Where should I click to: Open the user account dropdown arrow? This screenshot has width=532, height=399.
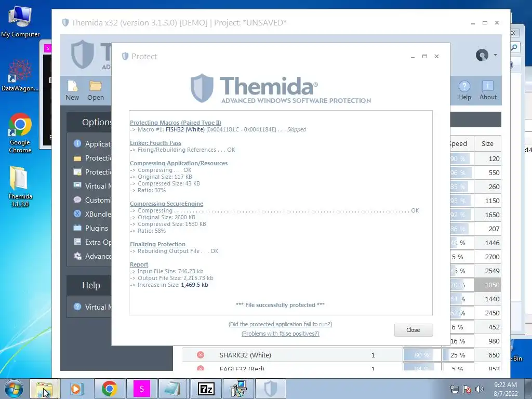[x=495, y=55]
